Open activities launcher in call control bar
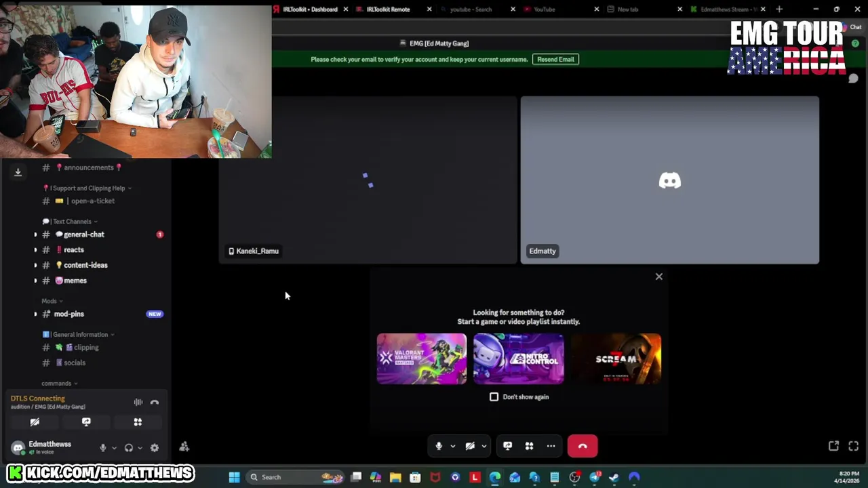868x488 pixels. (529, 446)
